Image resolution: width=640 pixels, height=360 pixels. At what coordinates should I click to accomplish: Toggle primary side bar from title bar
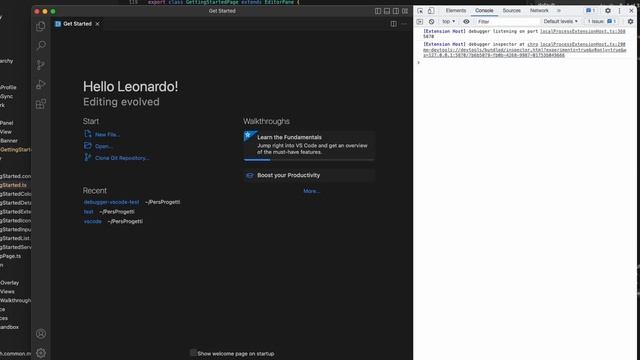pyautogui.click(x=378, y=11)
